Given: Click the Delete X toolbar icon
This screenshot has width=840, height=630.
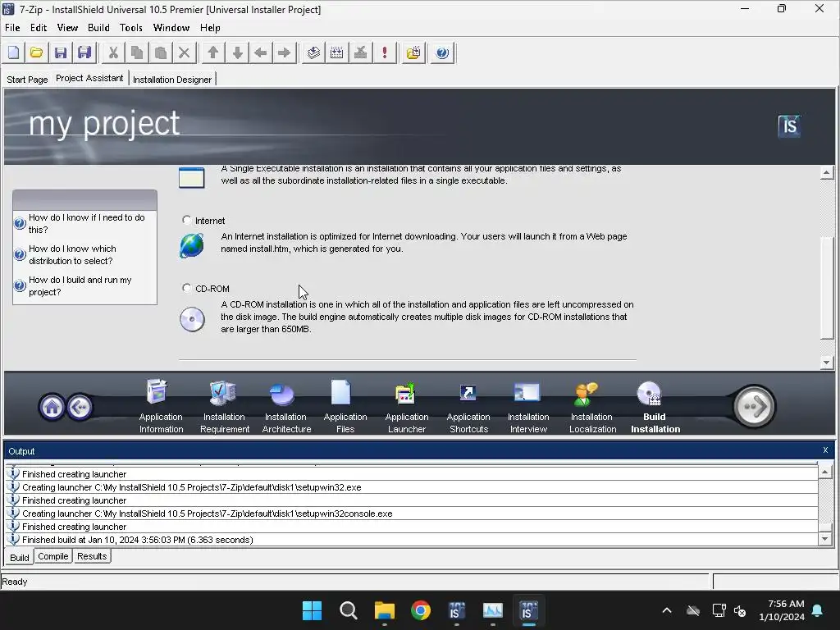Looking at the screenshot, I should pos(184,52).
